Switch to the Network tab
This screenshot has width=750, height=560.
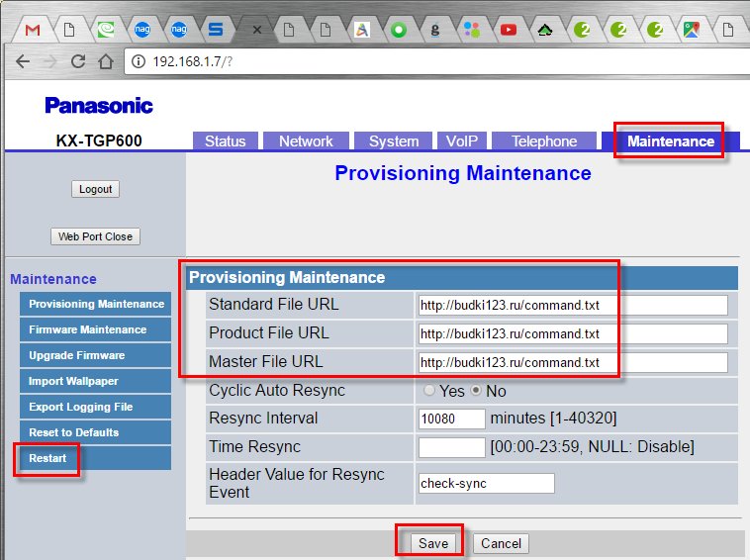pos(306,141)
